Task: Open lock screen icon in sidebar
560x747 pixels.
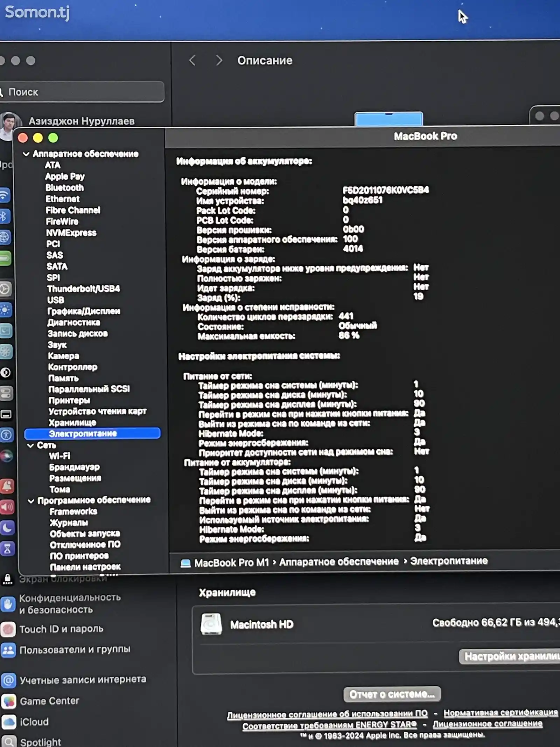Action: tap(7, 580)
